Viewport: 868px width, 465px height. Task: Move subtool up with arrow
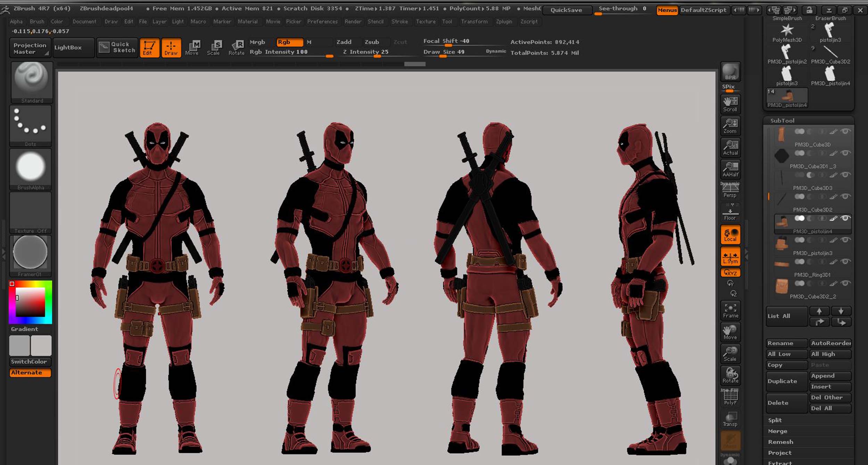pyautogui.click(x=819, y=311)
